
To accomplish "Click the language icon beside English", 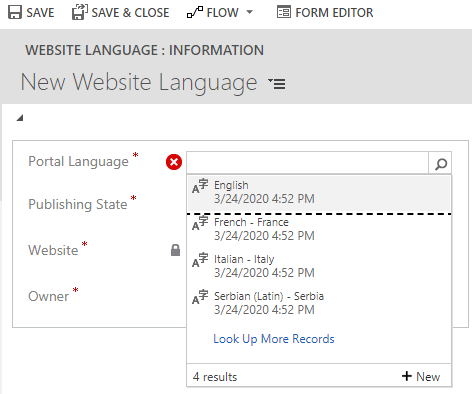I will (200, 186).
